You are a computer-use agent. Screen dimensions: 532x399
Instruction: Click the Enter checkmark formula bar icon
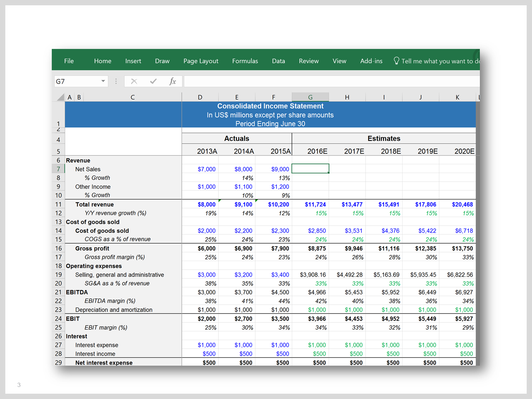(153, 81)
